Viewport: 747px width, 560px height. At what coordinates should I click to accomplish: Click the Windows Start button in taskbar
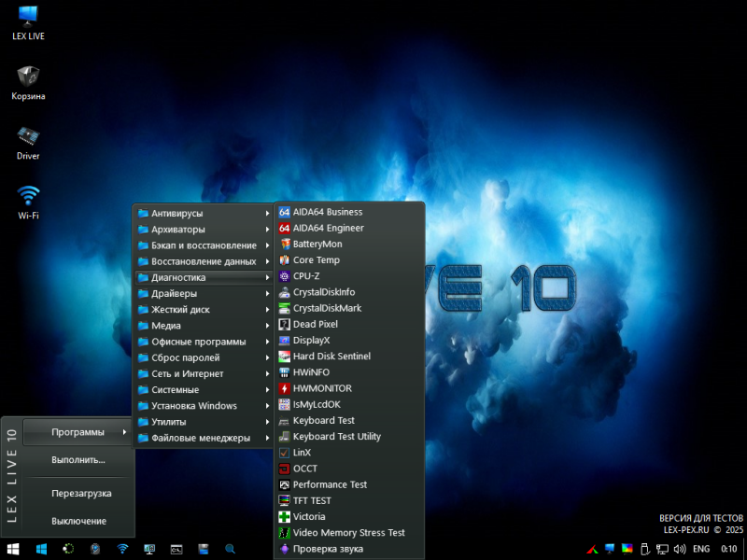[x=14, y=549]
